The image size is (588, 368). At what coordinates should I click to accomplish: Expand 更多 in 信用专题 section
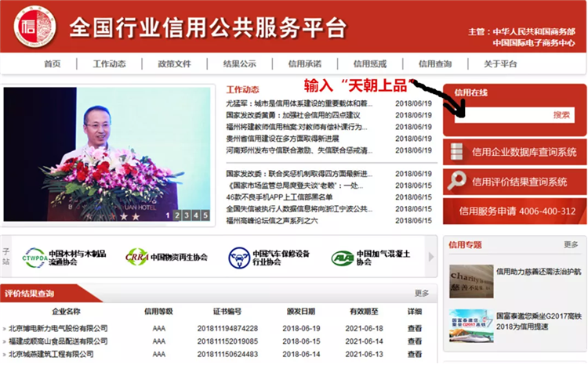[571, 245]
